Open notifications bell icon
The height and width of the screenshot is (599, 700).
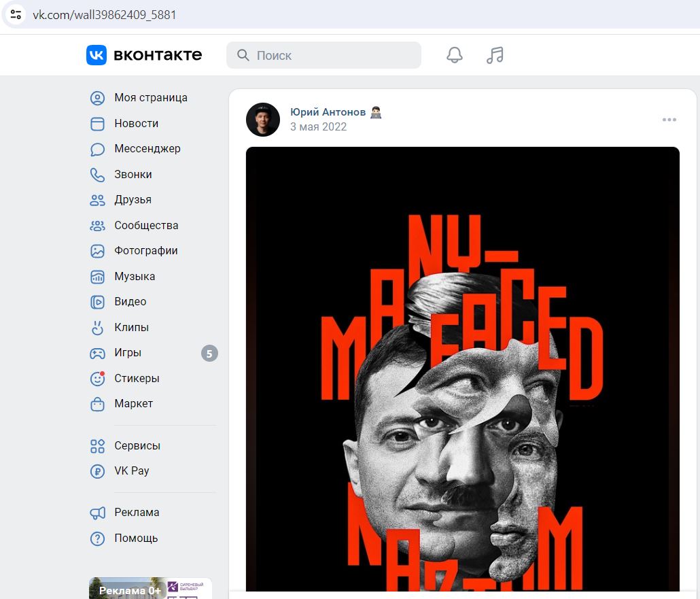(455, 55)
